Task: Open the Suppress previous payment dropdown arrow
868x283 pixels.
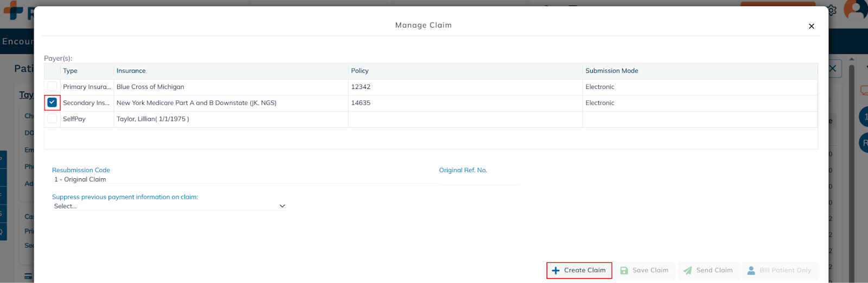Action: pos(282,206)
